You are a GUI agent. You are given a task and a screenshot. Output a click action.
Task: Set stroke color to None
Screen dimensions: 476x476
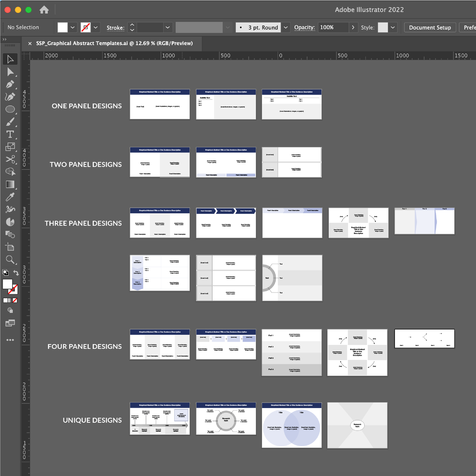pos(86,27)
